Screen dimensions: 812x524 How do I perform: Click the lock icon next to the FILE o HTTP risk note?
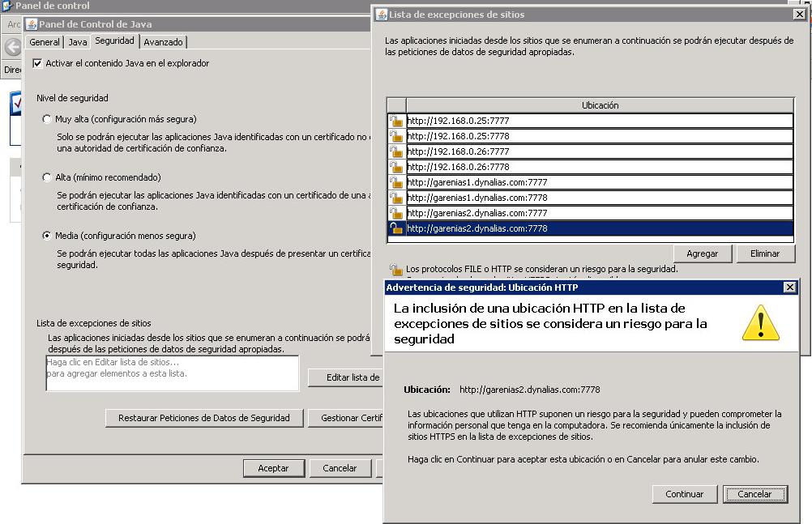(x=396, y=269)
